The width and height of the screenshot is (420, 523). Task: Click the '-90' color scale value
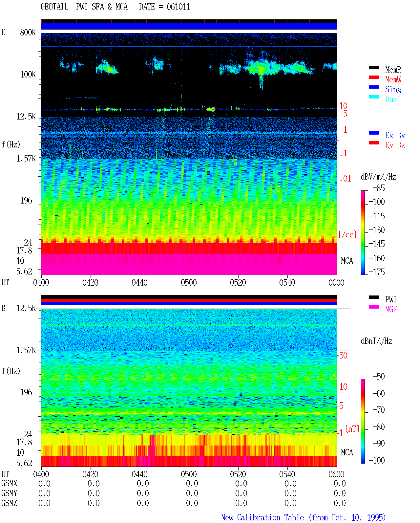tap(379, 443)
